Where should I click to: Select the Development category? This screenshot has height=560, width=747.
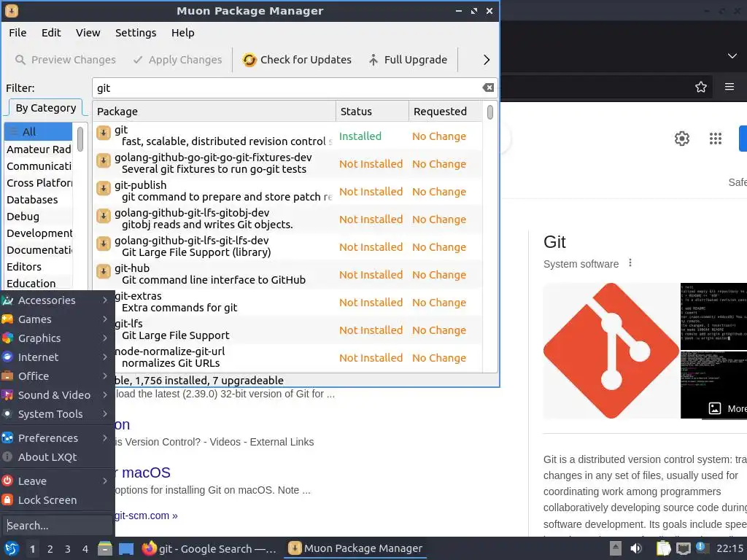tap(38, 233)
